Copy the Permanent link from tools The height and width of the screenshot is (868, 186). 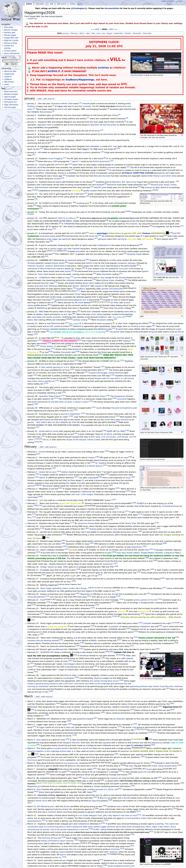[x=10, y=102]
